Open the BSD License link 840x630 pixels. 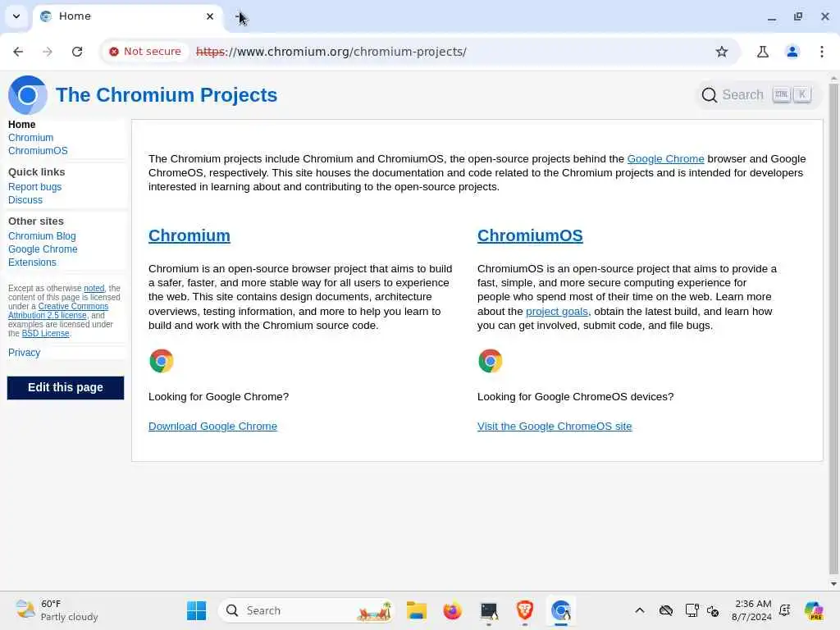point(46,333)
